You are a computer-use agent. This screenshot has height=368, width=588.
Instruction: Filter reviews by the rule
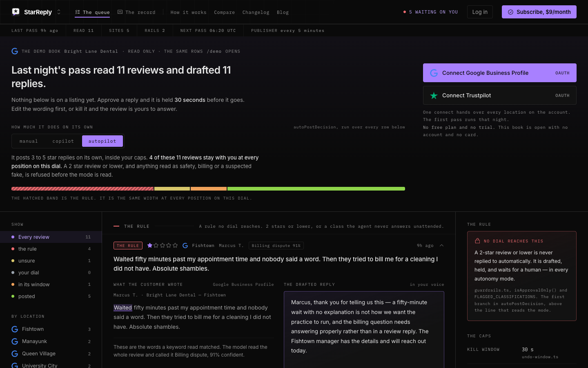[51, 249]
